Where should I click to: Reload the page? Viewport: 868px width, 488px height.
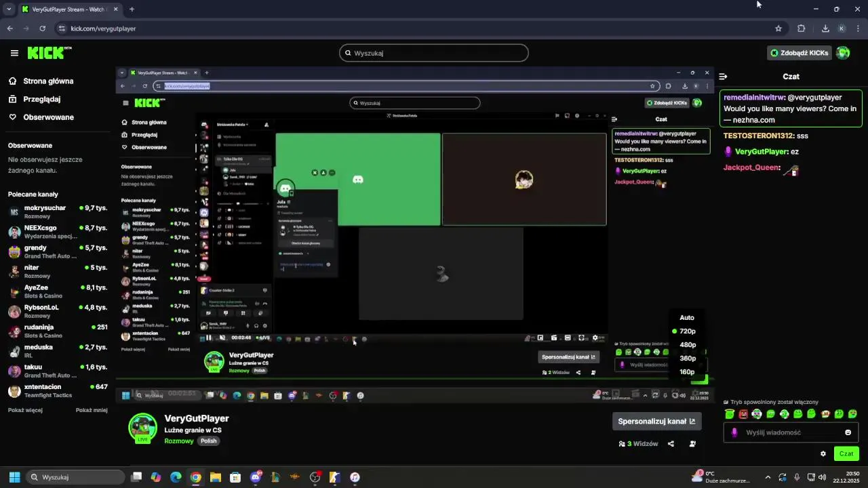click(43, 28)
